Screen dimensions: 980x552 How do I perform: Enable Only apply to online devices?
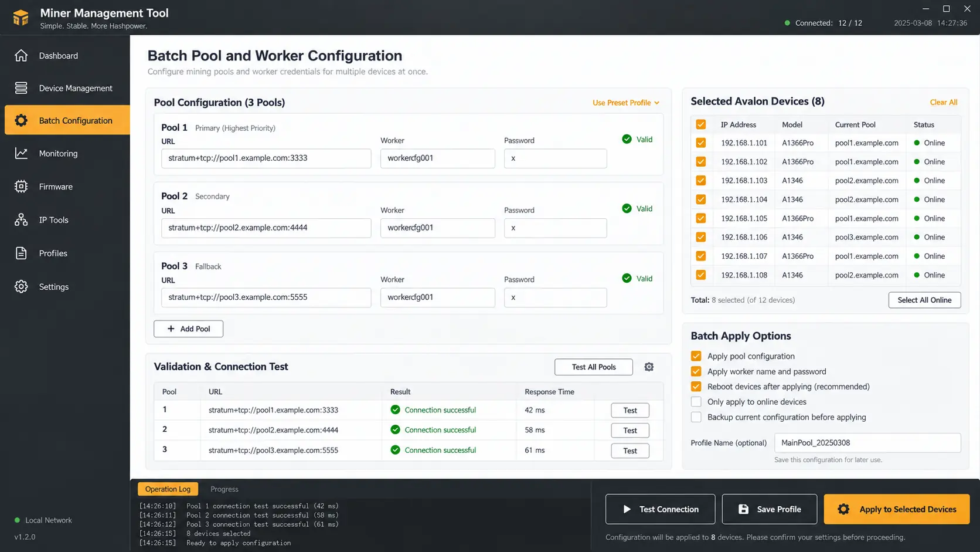click(696, 402)
